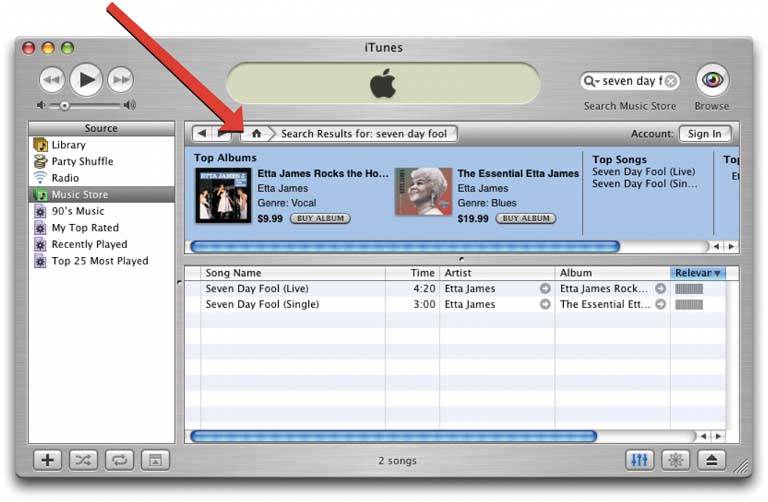Click the Play button
The image size is (768, 502).
(x=86, y=79)
